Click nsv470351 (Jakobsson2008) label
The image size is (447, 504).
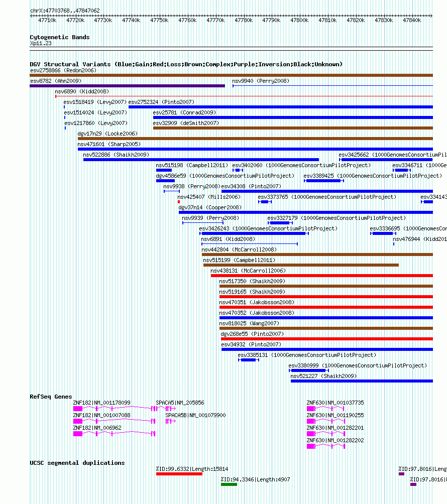(257, 303)
